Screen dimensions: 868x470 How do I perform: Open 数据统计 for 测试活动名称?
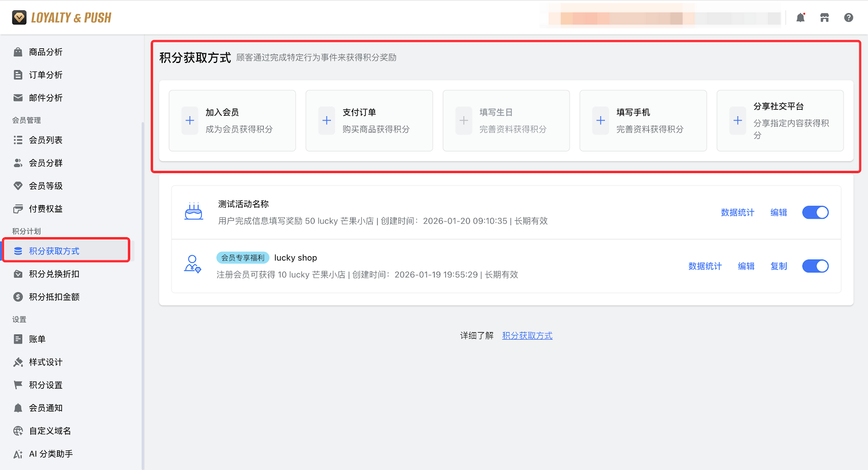pos(737,213)
